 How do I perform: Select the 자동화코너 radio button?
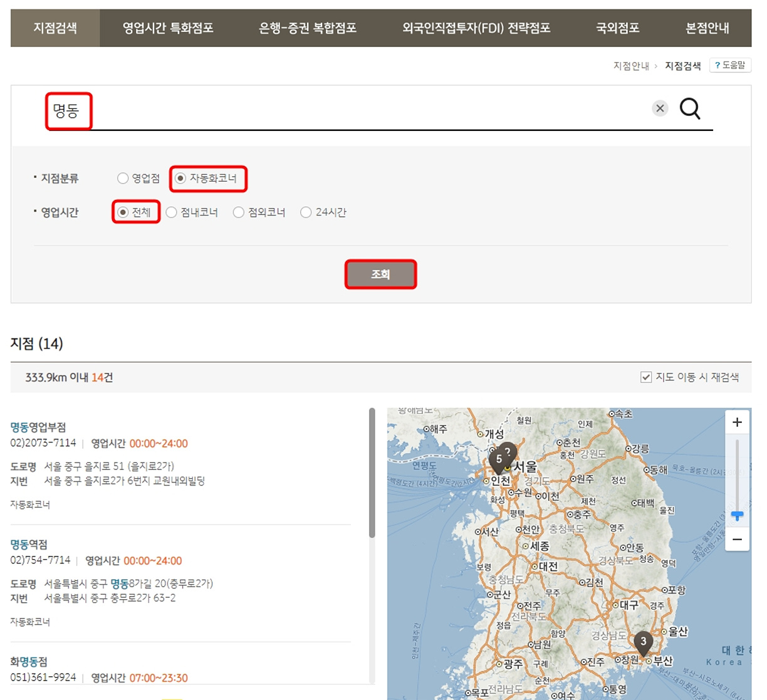coord(180,179)
